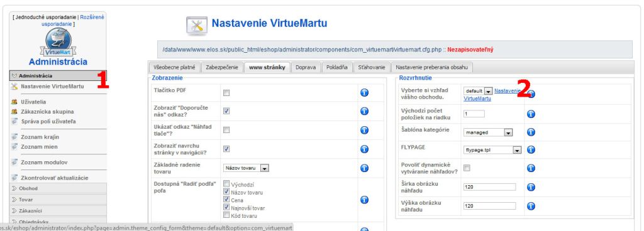
Task: Open the FLYPAGE flypage.tpl dropdown
Action: pyautogui.click(x=492, y=150)
